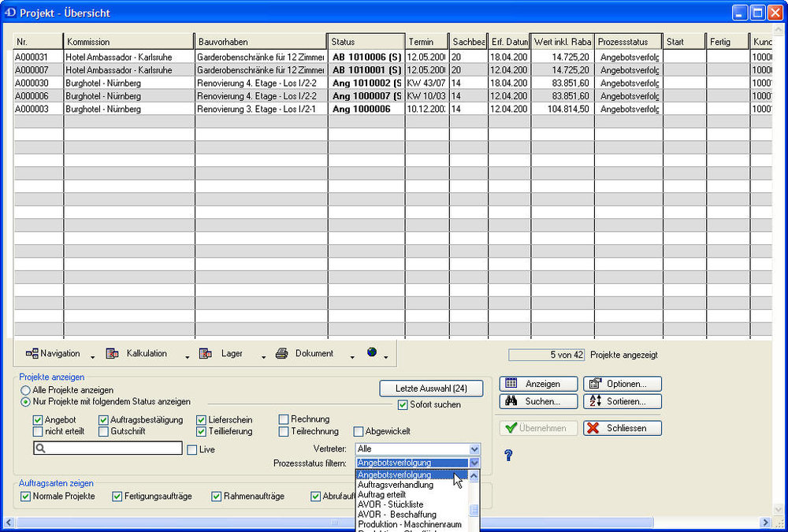Click the horizontal scrollbar left arrow
This screenshot has width=788, height=532.
tap(9, 523)
